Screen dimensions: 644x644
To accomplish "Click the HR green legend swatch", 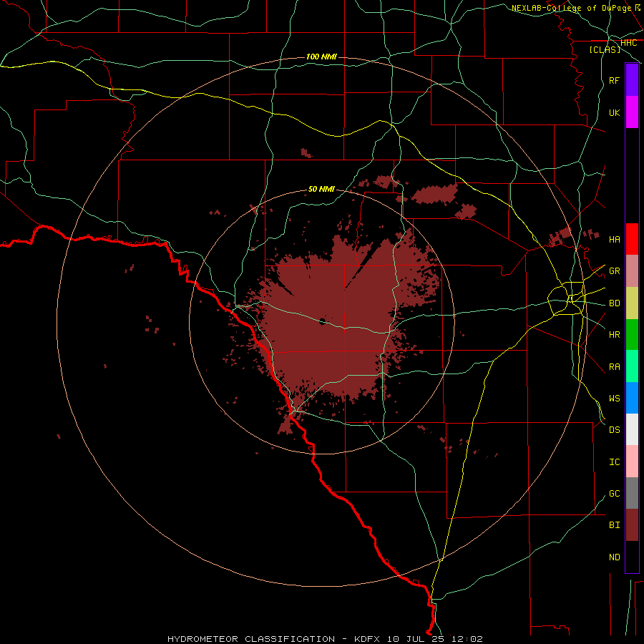I will click(x=632, y=335).
